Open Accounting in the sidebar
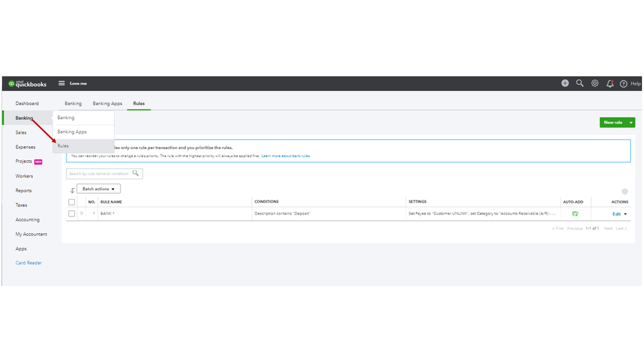Image resolution: width=644 pixels, height=362 pixels. (28, 220)
